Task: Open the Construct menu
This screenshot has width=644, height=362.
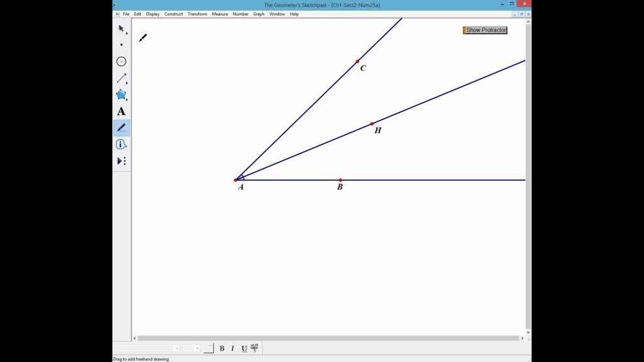Action: tap(173, 13)
